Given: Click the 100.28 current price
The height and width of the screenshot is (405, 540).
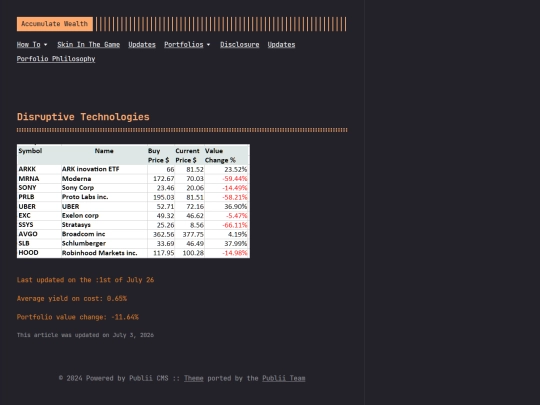Looking at the screenshot, I should pyautogui.click(x=193, y=253).
